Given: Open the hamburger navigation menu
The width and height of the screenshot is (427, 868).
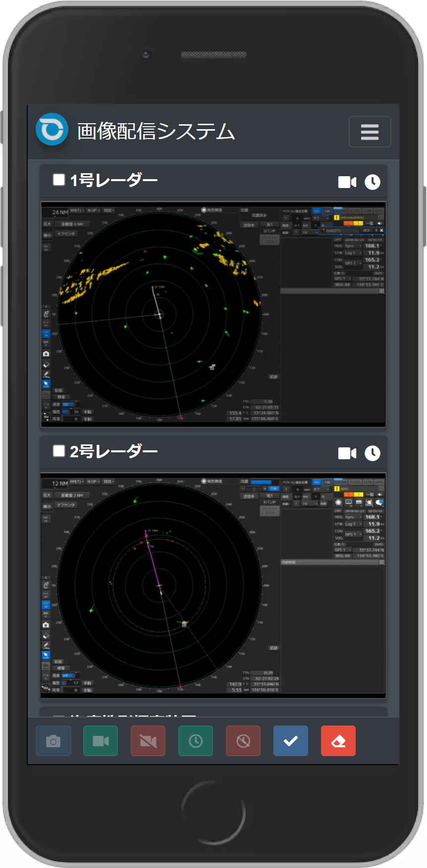Looking at the screenshot, I should pos(370,132).
